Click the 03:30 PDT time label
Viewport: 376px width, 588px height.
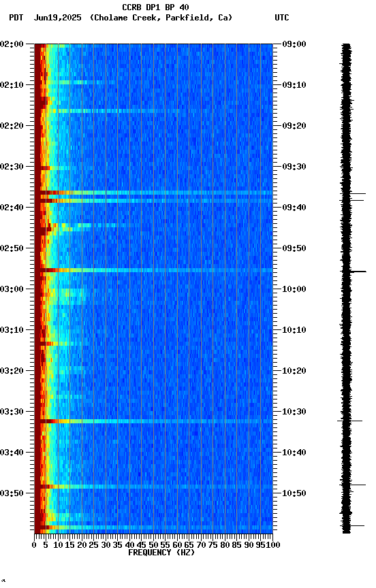[12, 412]
